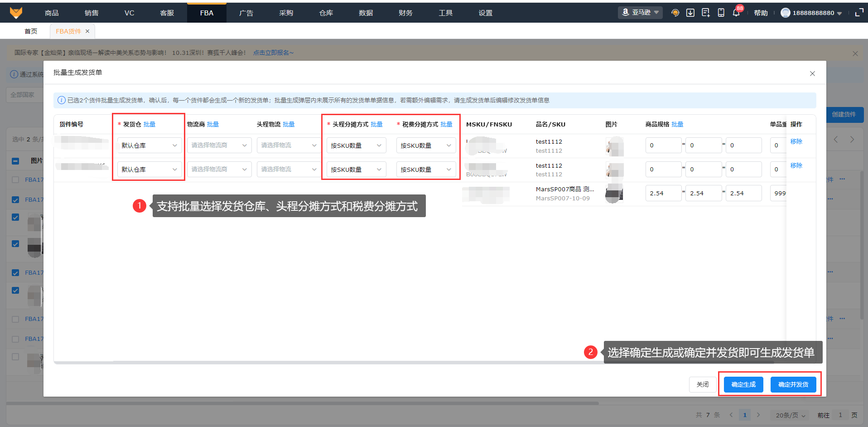Click the 关闭 button

click(x=703, y=384)
